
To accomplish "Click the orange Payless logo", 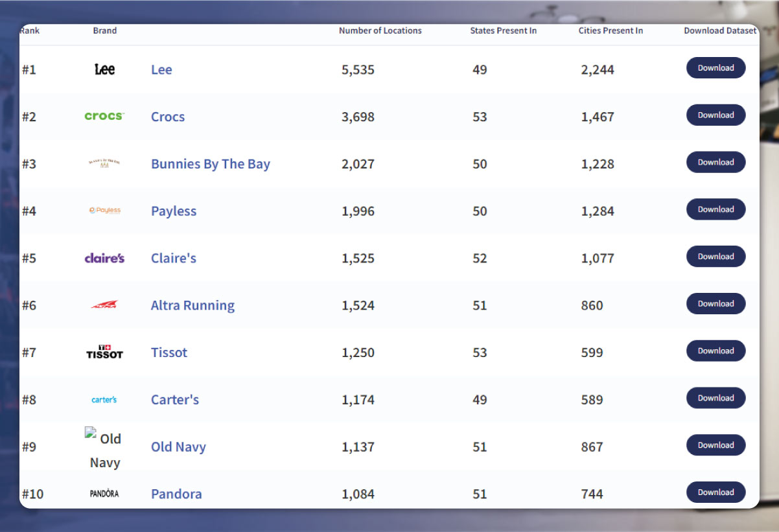I will (x=105, y=211).
